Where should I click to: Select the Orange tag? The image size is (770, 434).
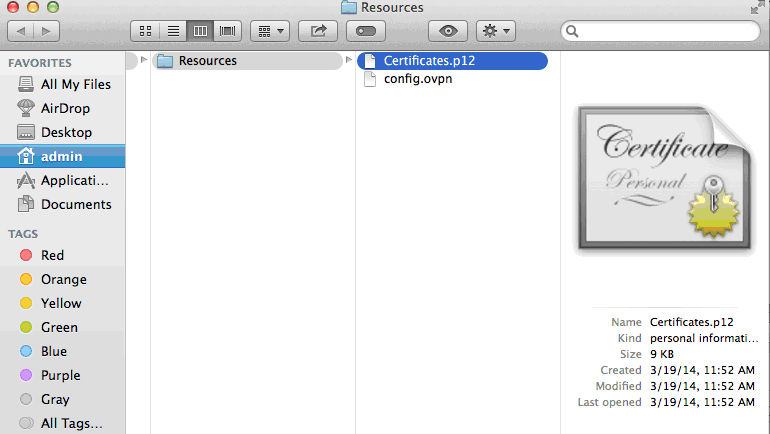coord(63,279)
